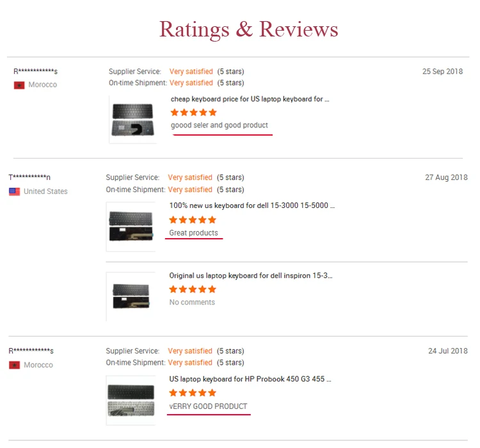This screenshot has height=448, width=480.
Task: Click the United States flag icon
Action: 14,192
